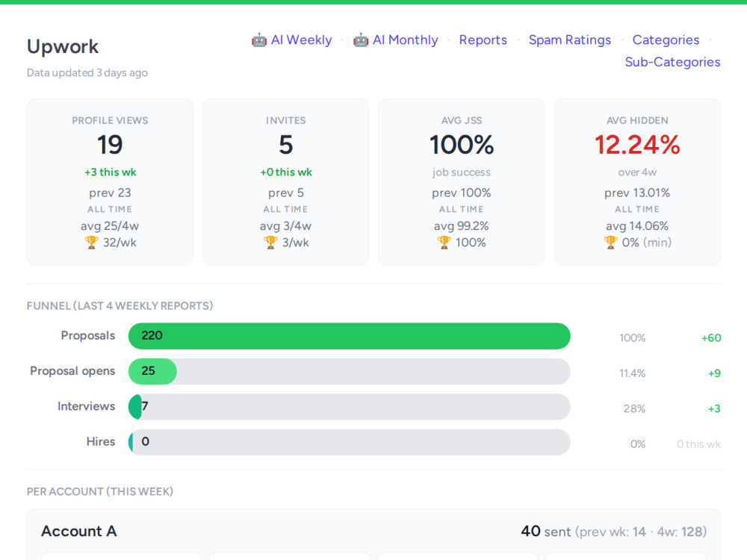This screenshot has width=747, height=560.
Task: Click the robot icon beside AI Weekly
Action: pos(259,40)
